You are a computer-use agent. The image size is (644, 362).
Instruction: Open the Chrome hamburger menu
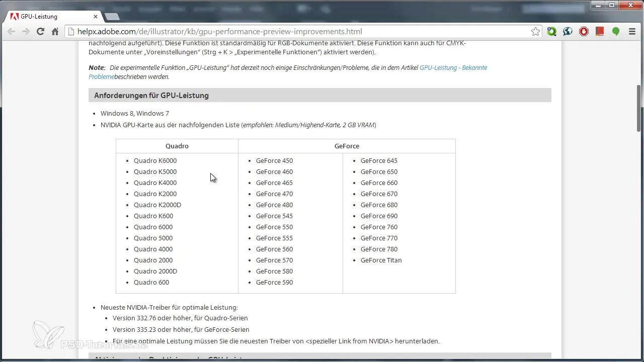point(632,32)
